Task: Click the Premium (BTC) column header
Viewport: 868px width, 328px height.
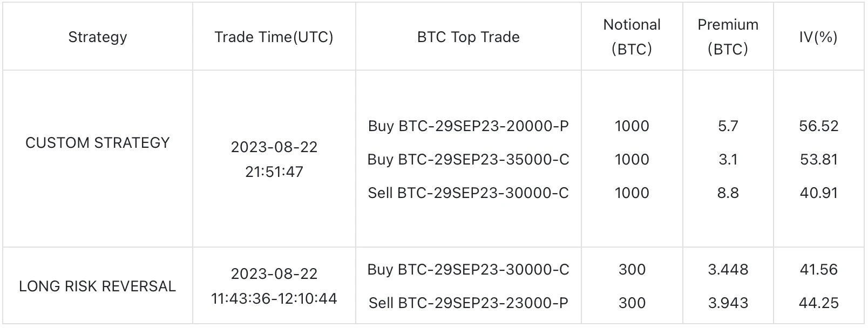Action: point(728,37)
